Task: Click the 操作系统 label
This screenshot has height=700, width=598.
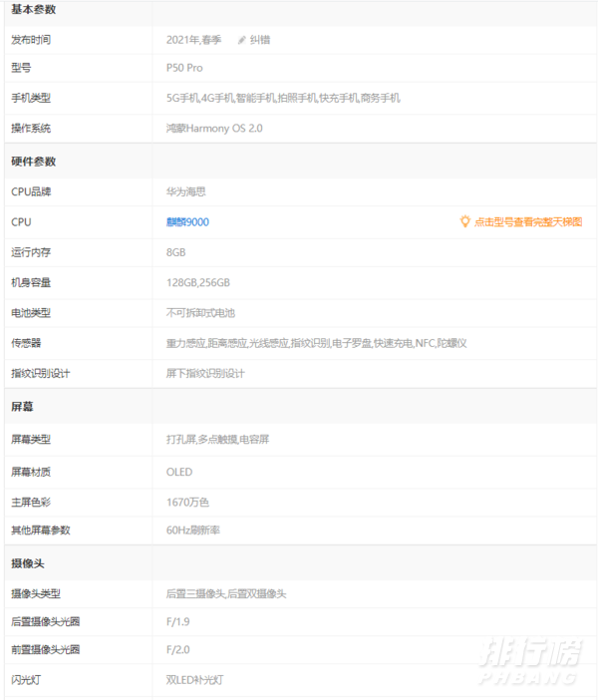Action: pyautogui.click(x=31, y=129)
